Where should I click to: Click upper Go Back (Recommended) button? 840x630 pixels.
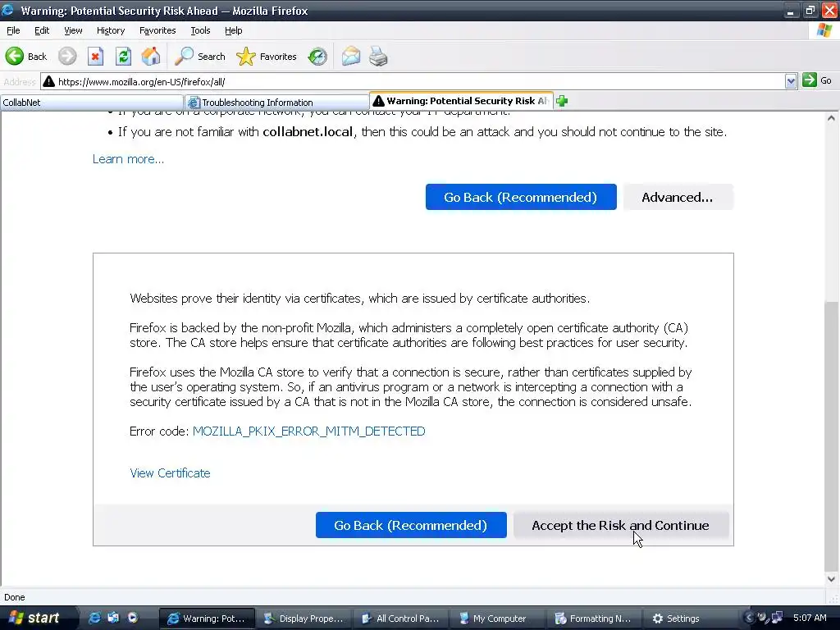[521, 197]
